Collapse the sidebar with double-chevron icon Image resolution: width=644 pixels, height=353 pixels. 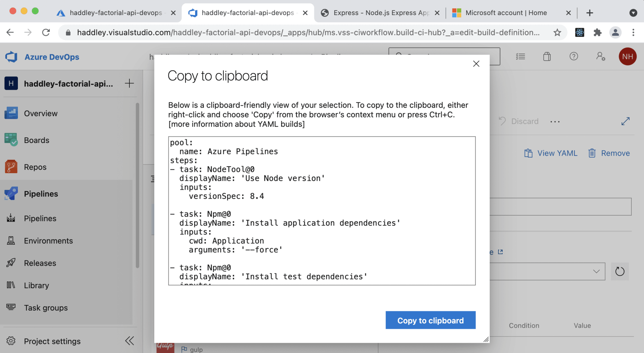129,341
